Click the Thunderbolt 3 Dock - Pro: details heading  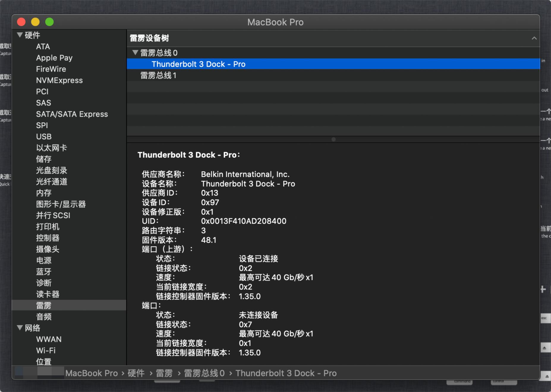[x=189, y=155]
